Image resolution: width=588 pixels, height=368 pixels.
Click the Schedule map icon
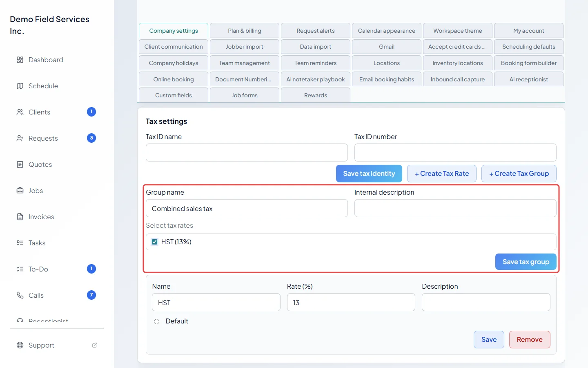click(20, 86)
